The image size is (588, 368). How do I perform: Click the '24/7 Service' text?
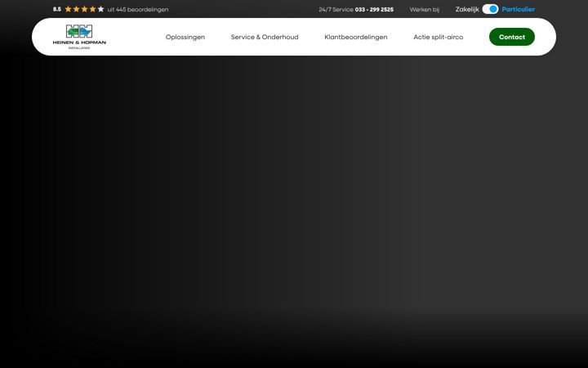(x=336, y=9)
